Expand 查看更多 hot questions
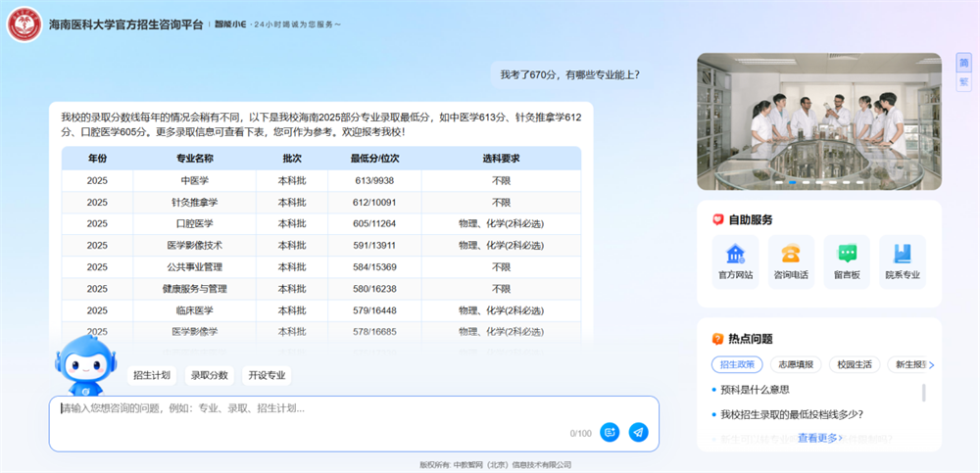 (819, 438)
